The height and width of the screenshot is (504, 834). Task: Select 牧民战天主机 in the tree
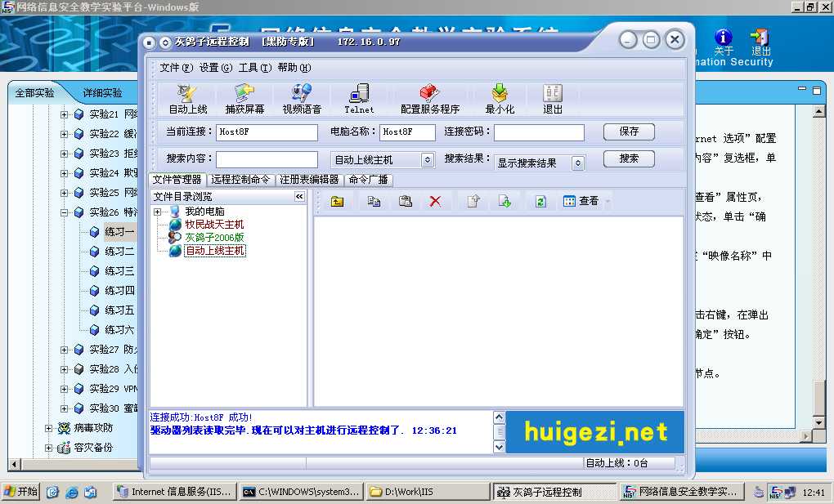click(x=214, y=225)
